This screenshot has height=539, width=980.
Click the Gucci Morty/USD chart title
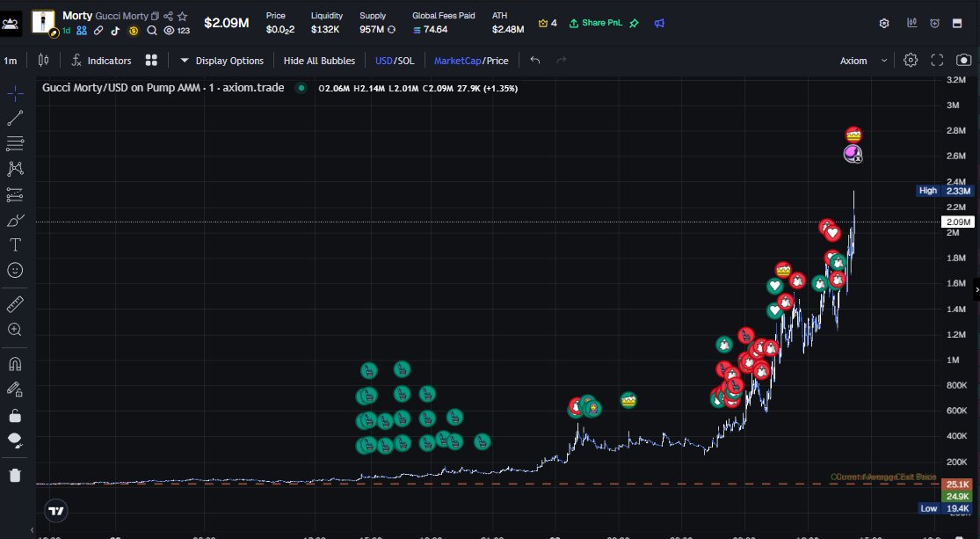tap(163, 88)
